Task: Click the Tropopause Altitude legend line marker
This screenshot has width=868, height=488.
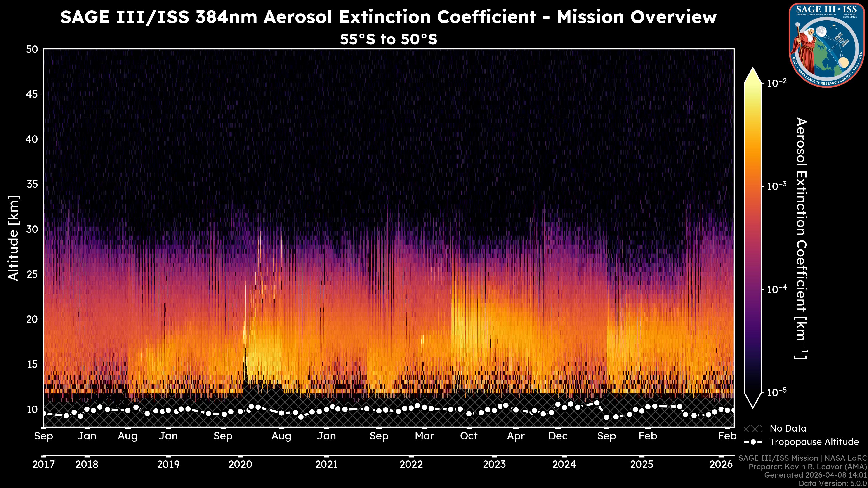Action: pyautogui.click(x=753, y=442)
